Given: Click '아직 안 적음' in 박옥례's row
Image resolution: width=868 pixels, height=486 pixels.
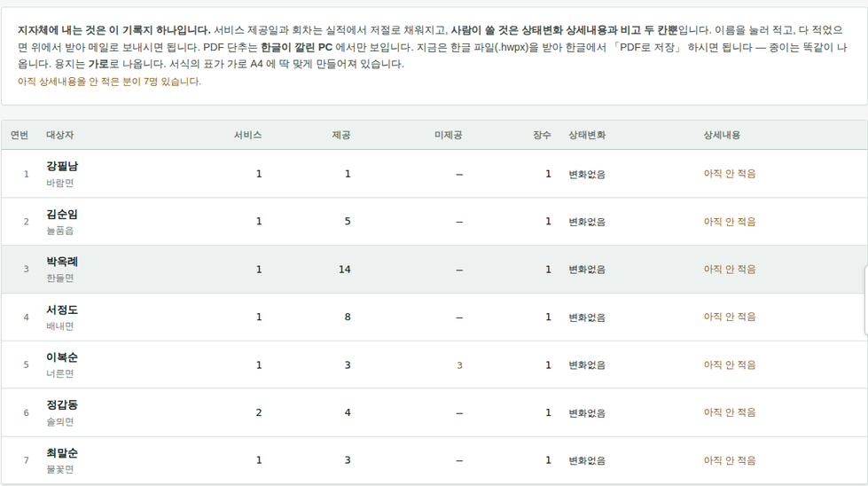Looking at the screenshot, I should (x=730, y=269).
